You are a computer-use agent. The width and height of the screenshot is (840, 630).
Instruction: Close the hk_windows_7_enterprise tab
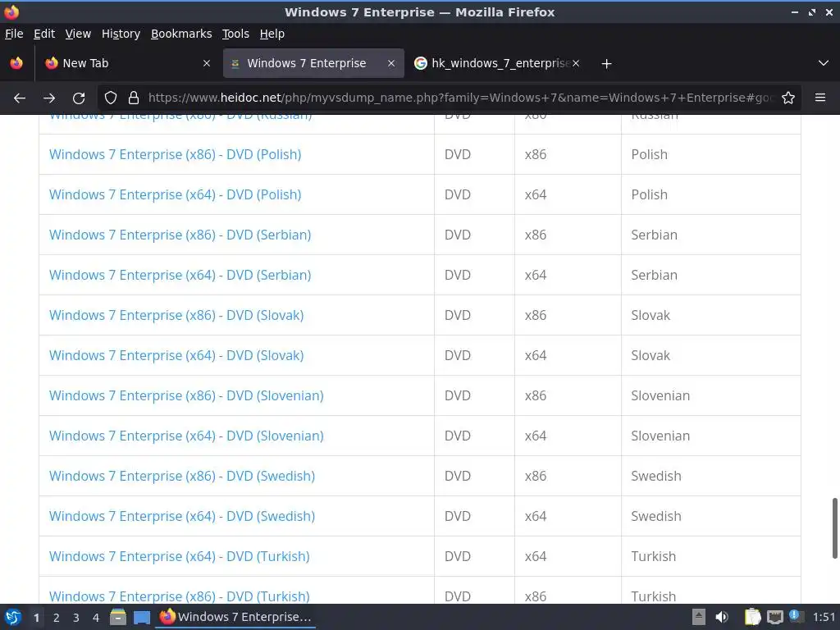(576, 63)
